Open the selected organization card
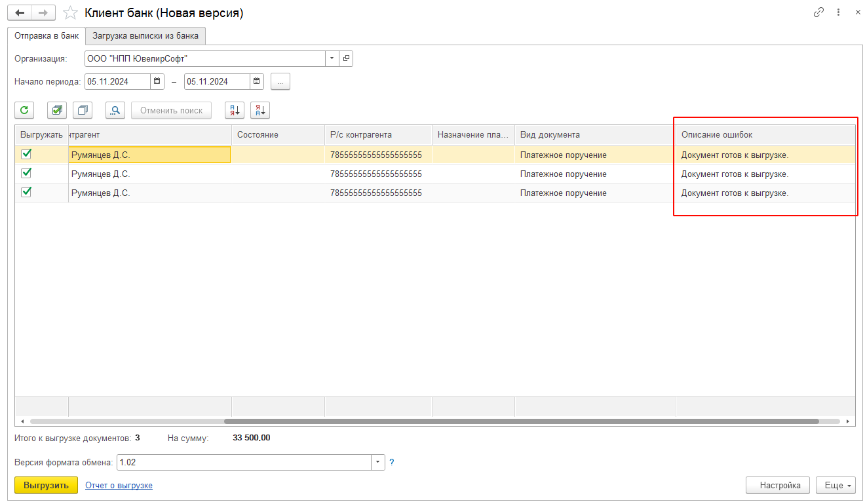Image resolution: width=865 pixels, height=504 pixels. pos(346,59)
